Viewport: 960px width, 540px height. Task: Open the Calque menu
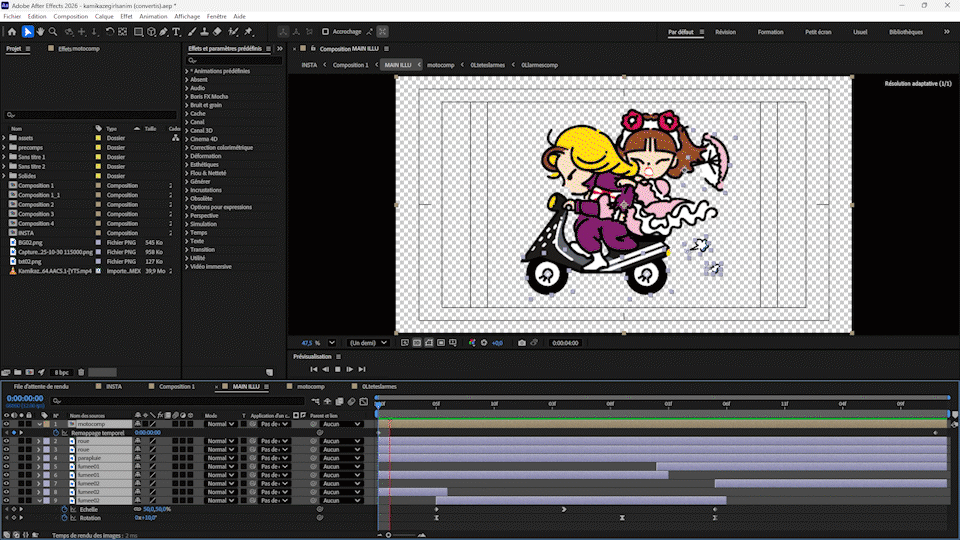pyautogui.click(x=104, y=17)
